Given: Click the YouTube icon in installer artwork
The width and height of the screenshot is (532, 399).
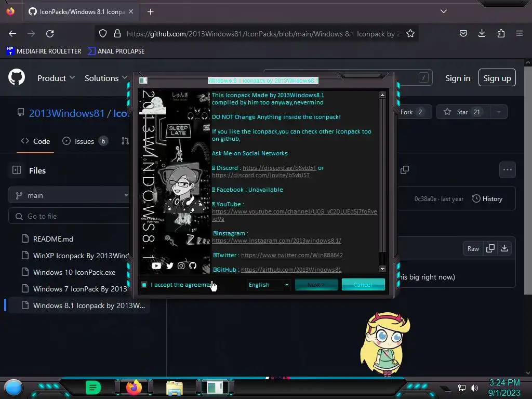Looking at the screenshot, I should (x=156, y=265).
